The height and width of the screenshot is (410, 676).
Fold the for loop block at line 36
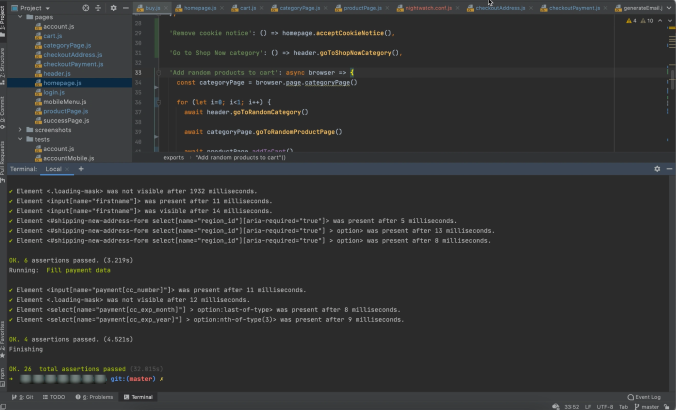tap(158, 102)
